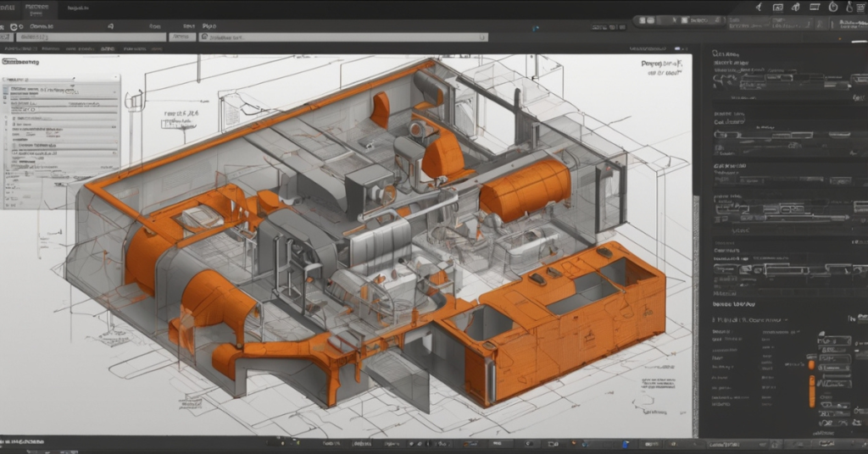Viewport: 868px width, 454px height.
Task: Open the 'Pipo' menu in the upper toolbar
Action: 210,26
